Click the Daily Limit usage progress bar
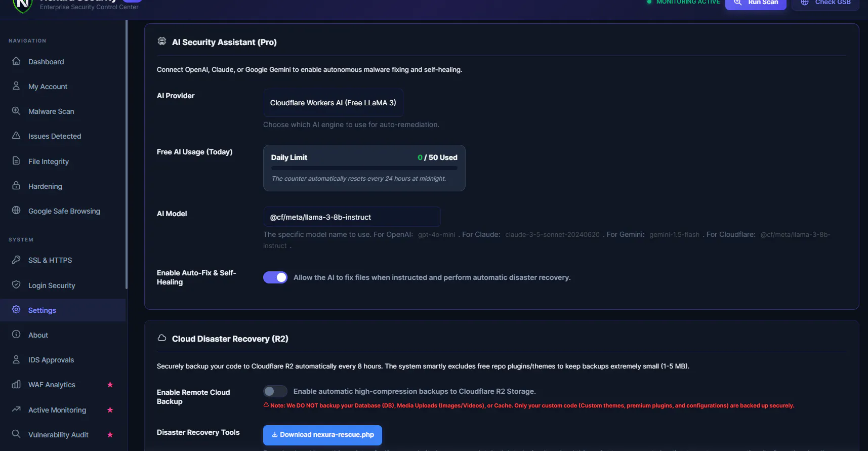Screen dimensions: 868x451 364,168
